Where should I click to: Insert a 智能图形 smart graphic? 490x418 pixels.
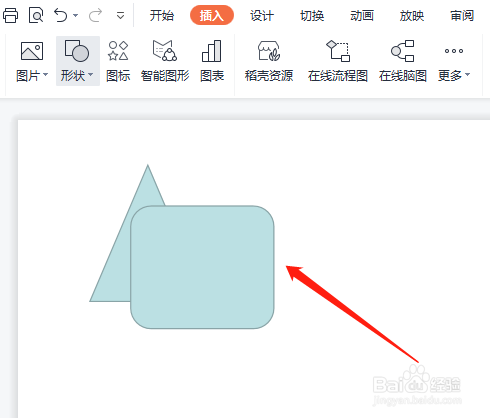click(x=165, y=61)
